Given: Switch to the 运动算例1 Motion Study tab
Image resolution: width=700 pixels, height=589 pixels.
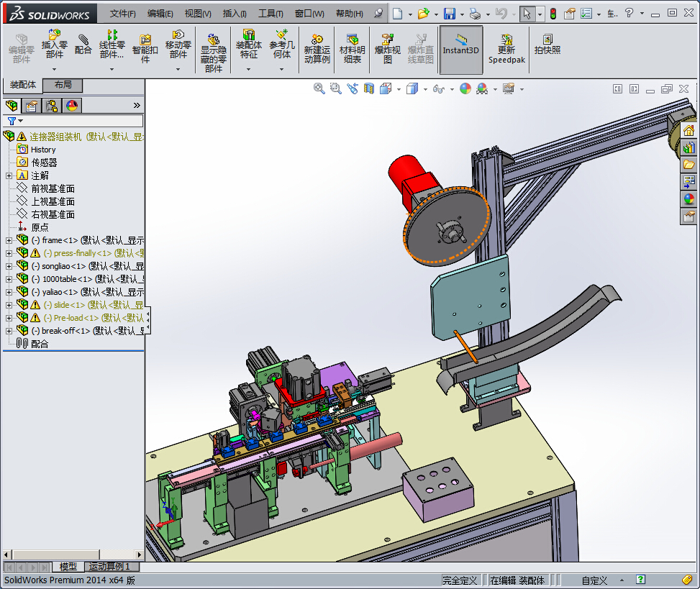Looking at the screenshot, I should [x=112, y=567].
